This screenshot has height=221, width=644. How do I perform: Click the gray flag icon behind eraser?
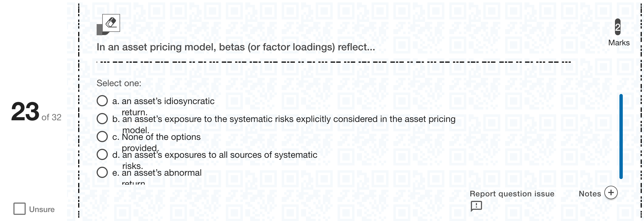100,30
